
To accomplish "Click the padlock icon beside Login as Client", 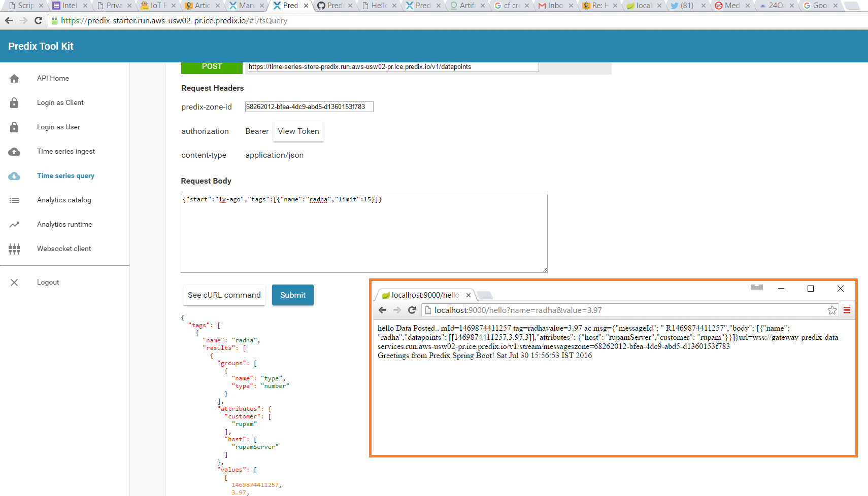I will tap(14, 103).
